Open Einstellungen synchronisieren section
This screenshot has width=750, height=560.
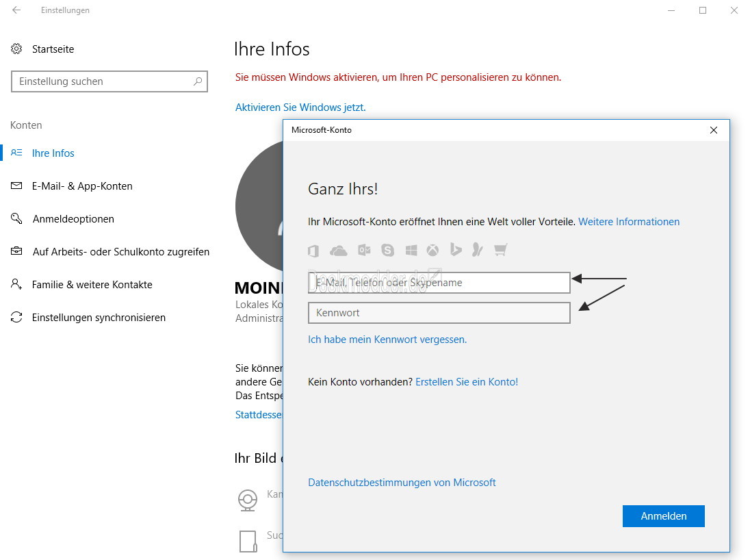click(x=99, y=318)
